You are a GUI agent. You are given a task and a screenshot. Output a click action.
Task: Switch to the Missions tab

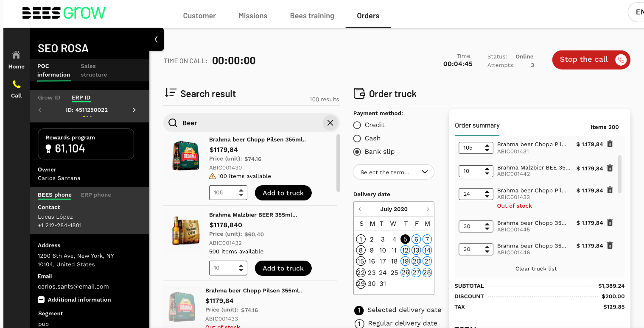[x=253, y=16]
